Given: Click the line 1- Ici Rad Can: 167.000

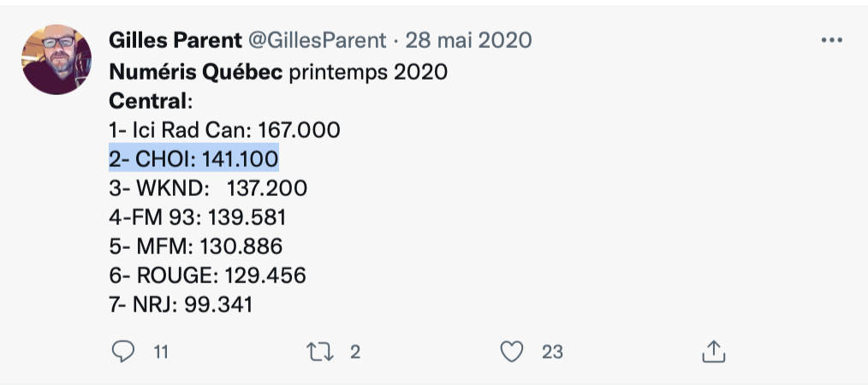Looking at the screenshot, I should (225, 130).
